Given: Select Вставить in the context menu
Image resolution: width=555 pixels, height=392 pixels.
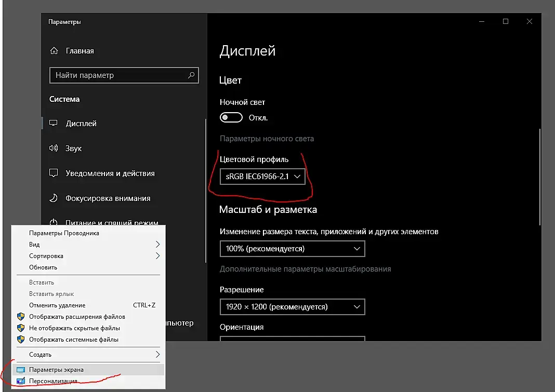Looking at the screenshot, I should pyautogui.click(x=88, y=282).
